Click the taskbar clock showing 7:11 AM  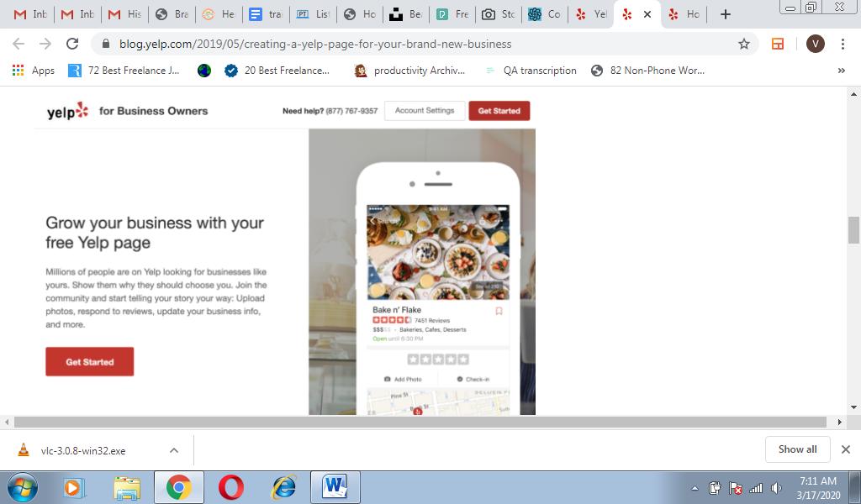[818, 488]
